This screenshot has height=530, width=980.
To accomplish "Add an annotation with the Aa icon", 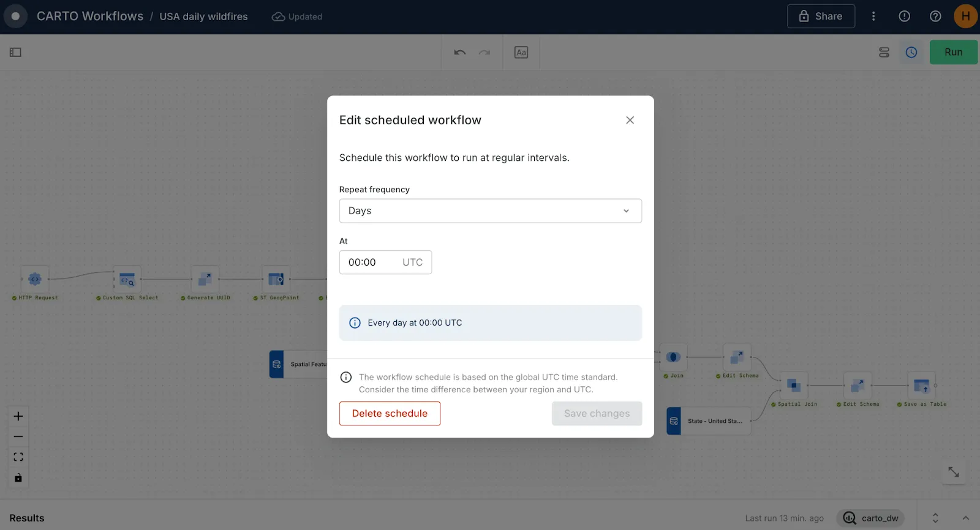I will (521, 53).
